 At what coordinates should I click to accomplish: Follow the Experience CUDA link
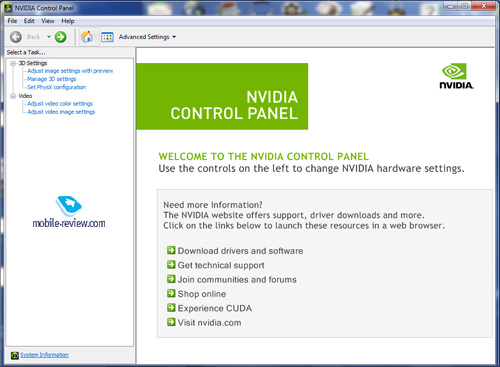click(215, 308)
